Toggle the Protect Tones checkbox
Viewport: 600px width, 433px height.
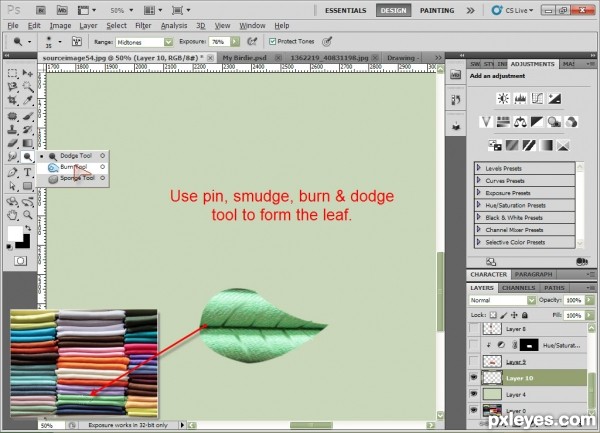click(x=272, y=41)
